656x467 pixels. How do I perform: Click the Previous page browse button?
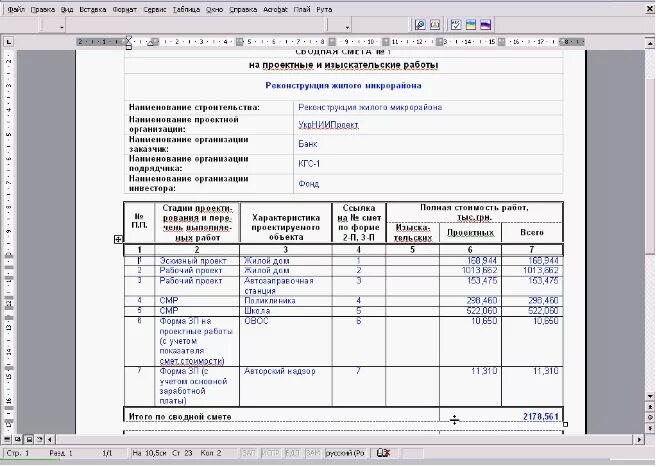click(650, 407)
